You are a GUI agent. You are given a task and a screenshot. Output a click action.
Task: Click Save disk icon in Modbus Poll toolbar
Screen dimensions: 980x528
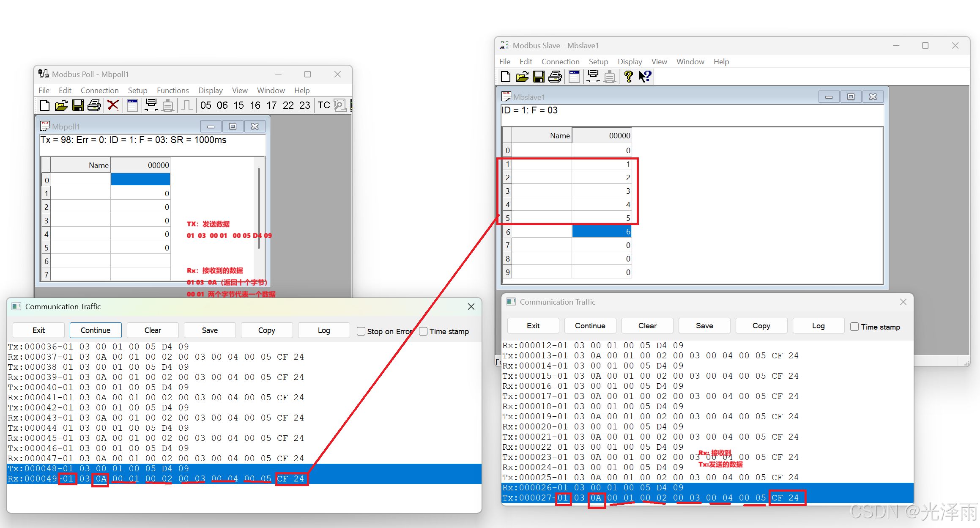tap(78, 105)
